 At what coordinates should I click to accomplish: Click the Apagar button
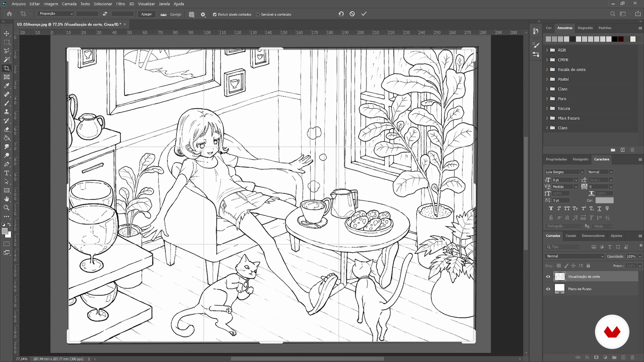[x=147, y=14]
